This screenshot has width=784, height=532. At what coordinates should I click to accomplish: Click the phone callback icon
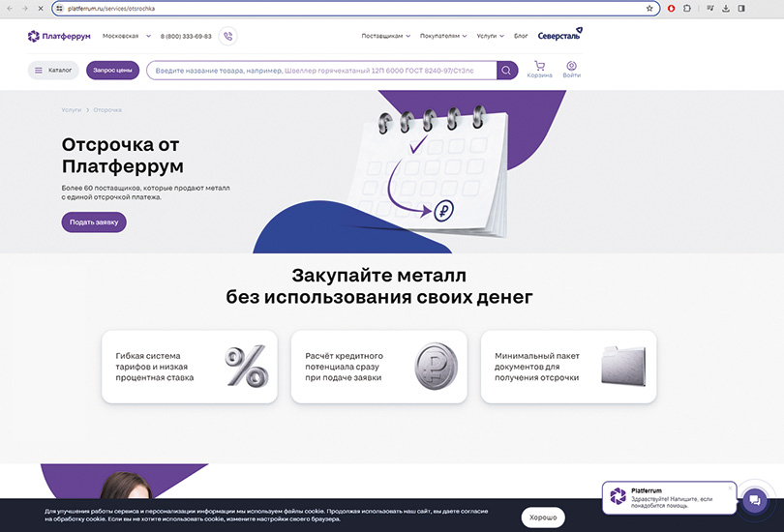(x=228, y=36)
